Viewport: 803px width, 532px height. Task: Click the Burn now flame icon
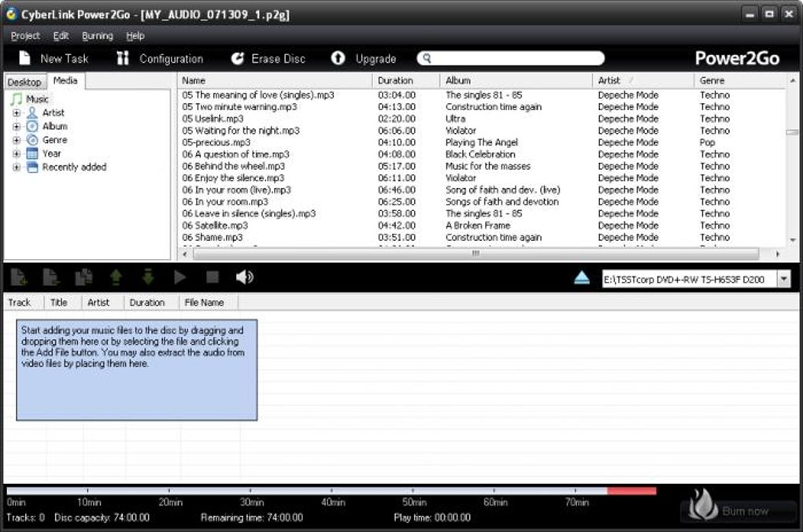coord(702,505)
